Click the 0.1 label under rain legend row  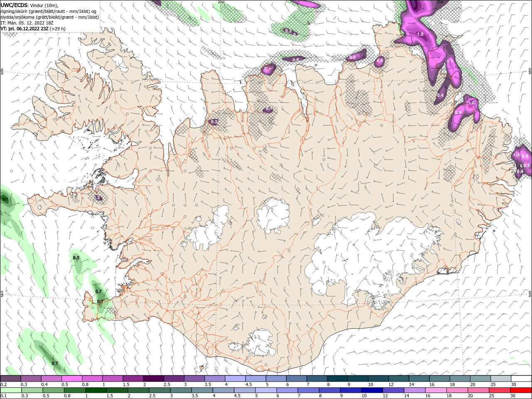(3, 396)
